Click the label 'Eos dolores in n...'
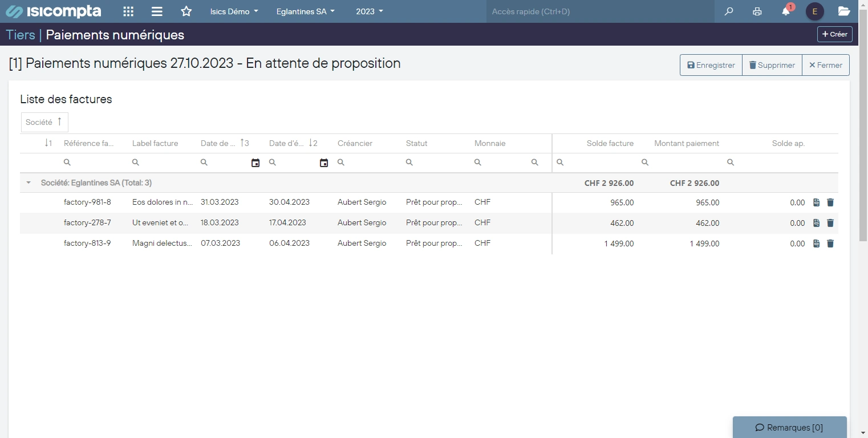This screenshot has height=438, width=868. coord(163,202)
